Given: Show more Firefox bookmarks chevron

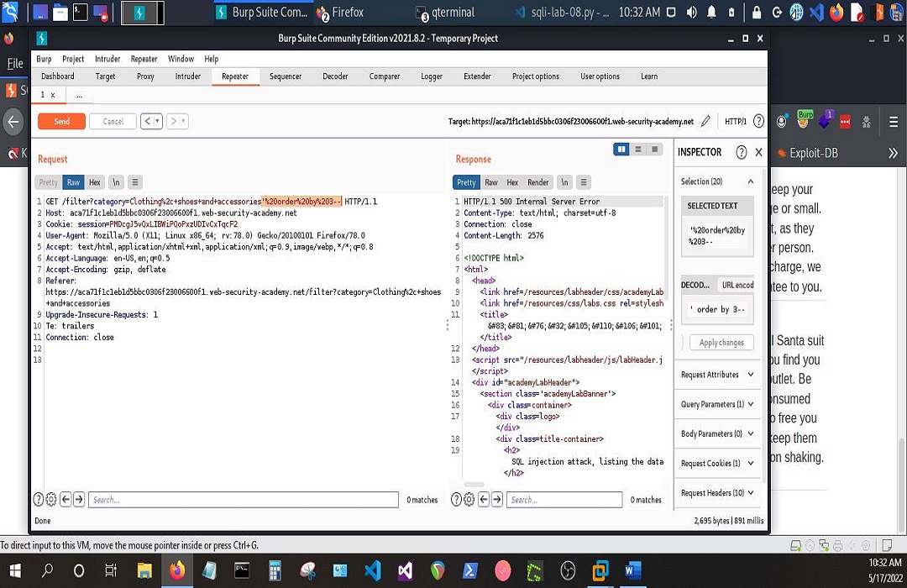Looking at the screenshot, I should [x=893, y=154].
